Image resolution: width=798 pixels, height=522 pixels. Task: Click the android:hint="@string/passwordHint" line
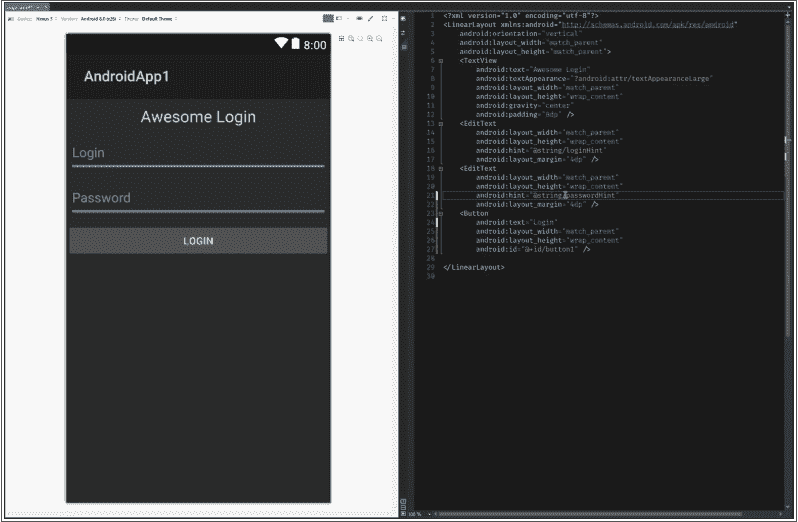coord(547,195)
